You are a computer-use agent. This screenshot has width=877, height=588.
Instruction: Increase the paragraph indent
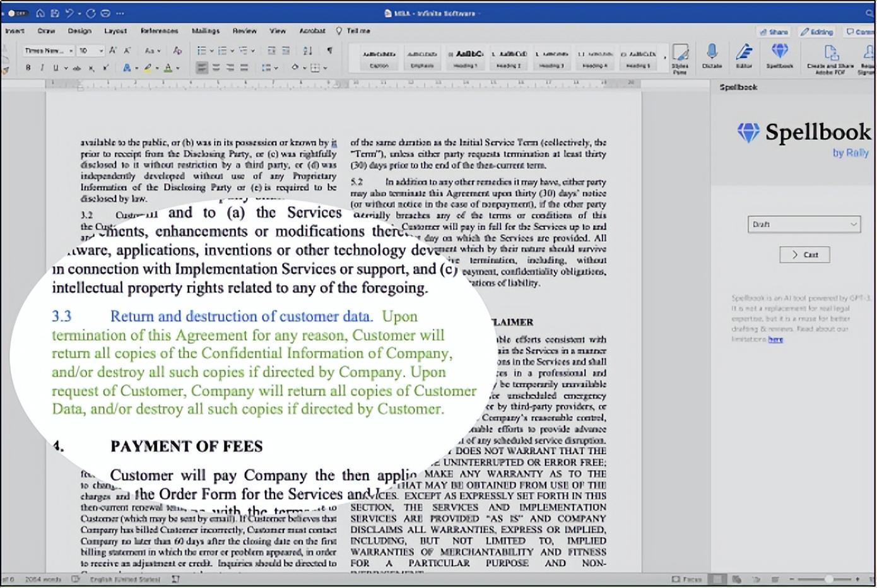286,50
